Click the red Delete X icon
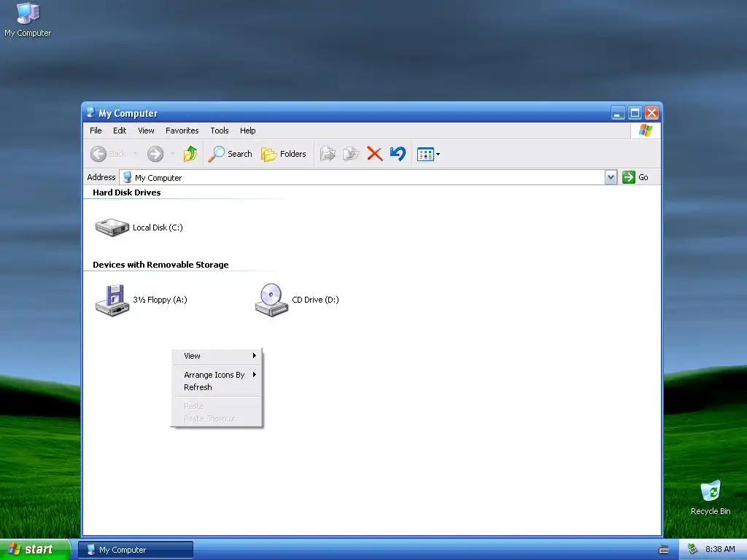The width and height of the screenshot is (747, 560). tap(374, 154)
